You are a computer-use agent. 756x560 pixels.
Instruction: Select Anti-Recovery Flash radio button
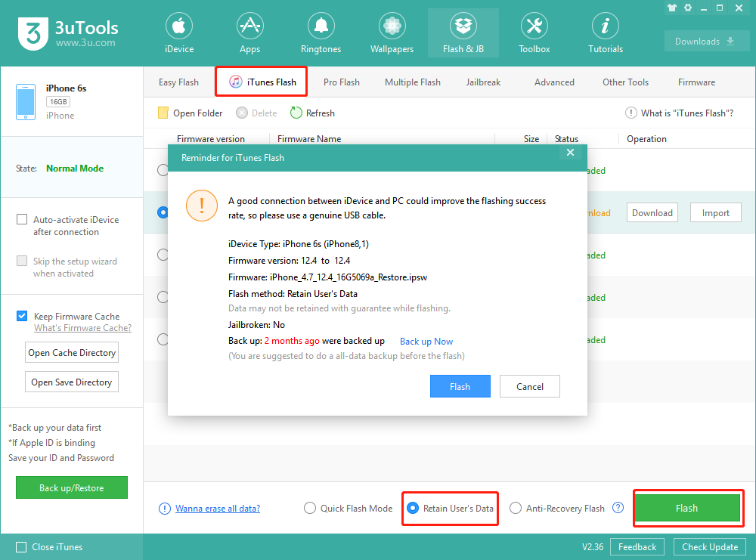[516, 508]
